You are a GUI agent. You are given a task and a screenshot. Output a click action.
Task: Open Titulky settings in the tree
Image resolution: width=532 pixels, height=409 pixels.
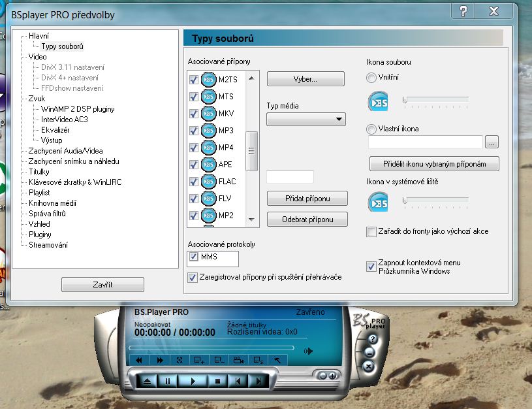point(39,172)
